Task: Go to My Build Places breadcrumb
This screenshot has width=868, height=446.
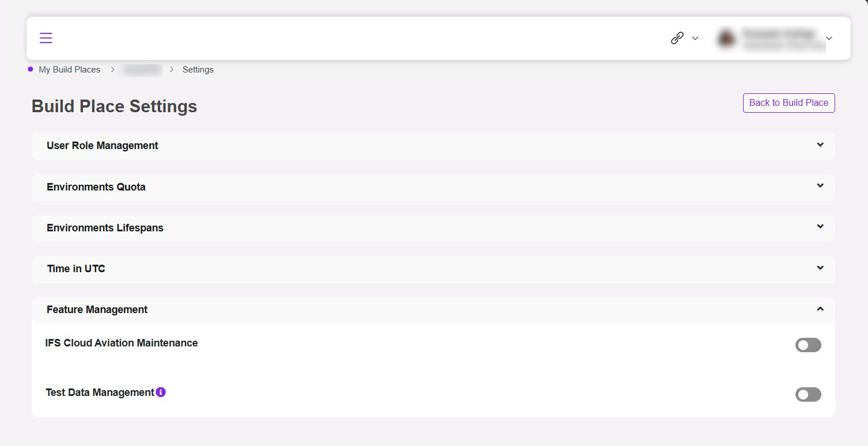Action: click(x=70, y=70)
